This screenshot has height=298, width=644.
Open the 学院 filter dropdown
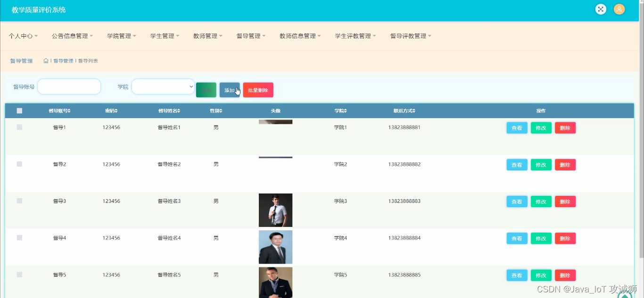pyautogui.click(x=163, y=87)
